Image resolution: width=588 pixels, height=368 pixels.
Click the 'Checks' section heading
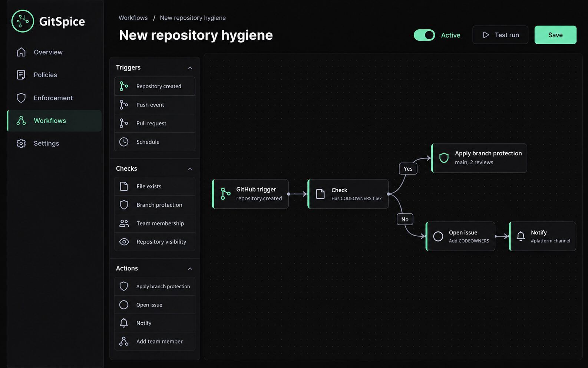126,168
